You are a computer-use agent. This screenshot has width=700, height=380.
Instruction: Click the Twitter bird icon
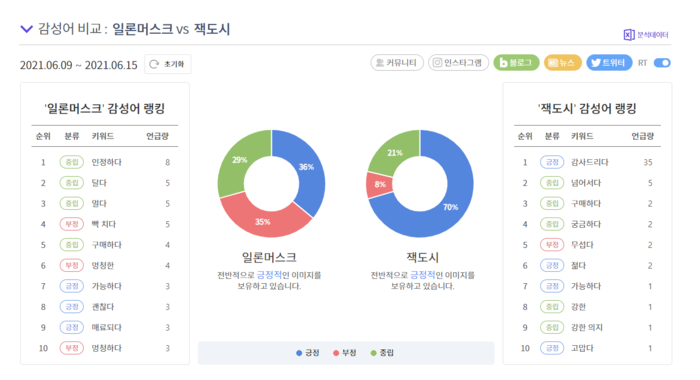coord(596,63)
